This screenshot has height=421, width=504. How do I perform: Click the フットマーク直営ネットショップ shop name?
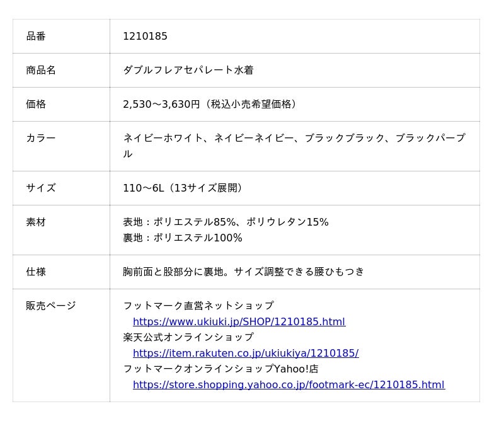tap(198, 306)
